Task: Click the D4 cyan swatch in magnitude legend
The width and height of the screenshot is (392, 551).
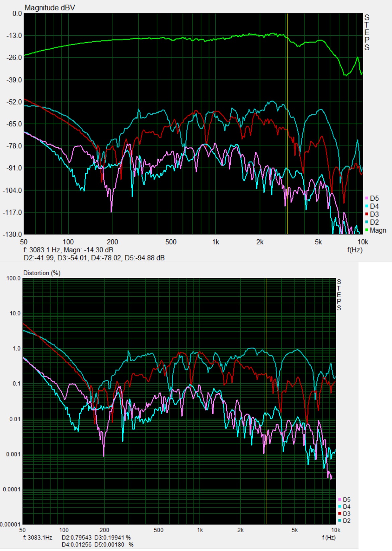Action: (367, 206)
